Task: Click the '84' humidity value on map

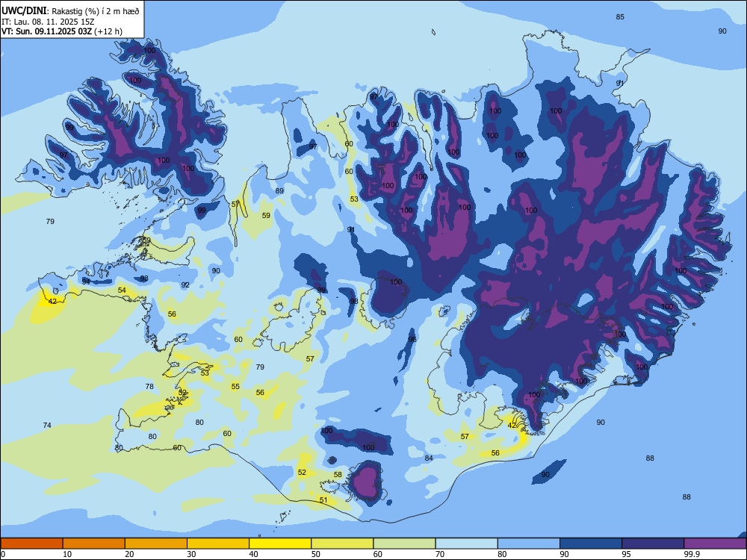Action: 429,458
